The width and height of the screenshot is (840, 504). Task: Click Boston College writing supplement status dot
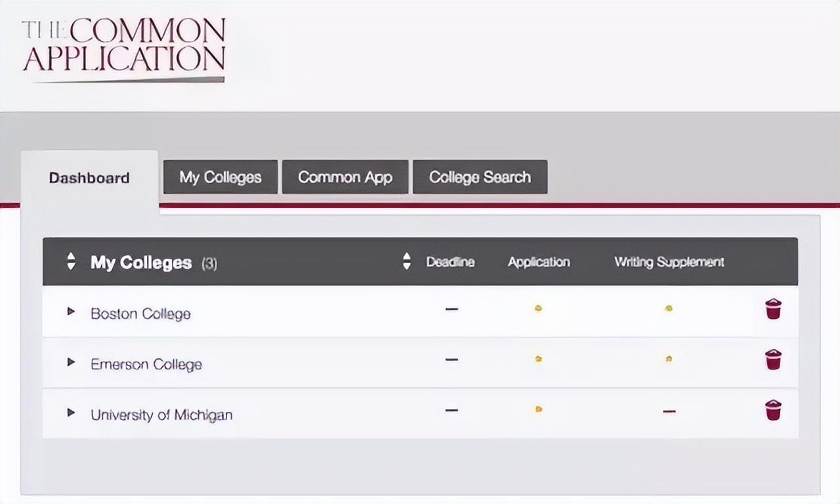[669, 308]
